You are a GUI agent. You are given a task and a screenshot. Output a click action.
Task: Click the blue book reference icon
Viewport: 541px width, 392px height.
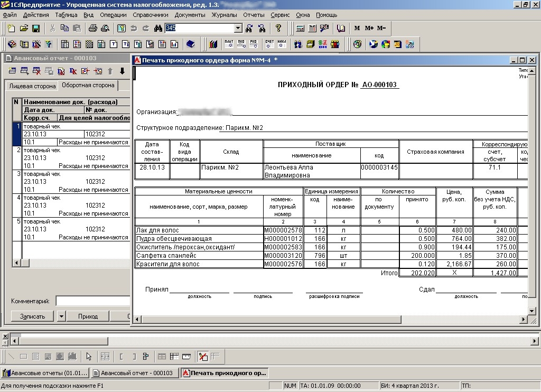click(x=190, y=44)
